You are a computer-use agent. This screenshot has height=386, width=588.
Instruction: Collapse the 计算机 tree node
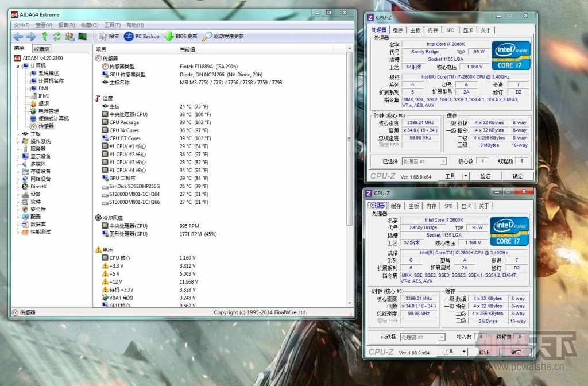[x=18, y=66]
